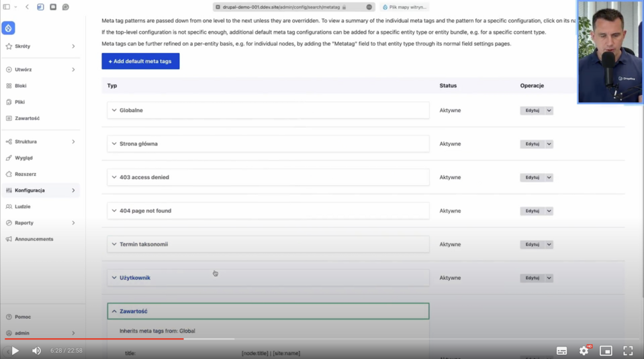Expand the Utwórz submenu chevron
The image size is (644, 359).
[x=73, y=70]
